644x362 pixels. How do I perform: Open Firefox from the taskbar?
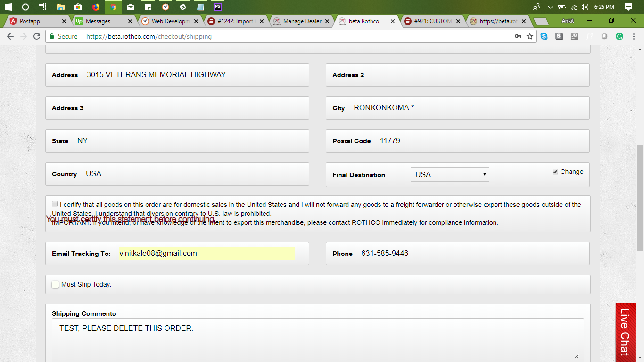96,7
